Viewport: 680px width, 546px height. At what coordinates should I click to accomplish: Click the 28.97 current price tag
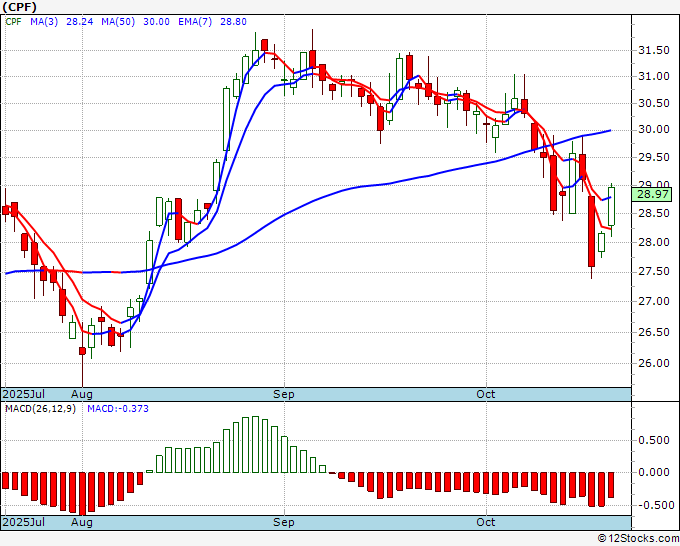point(654,194)
